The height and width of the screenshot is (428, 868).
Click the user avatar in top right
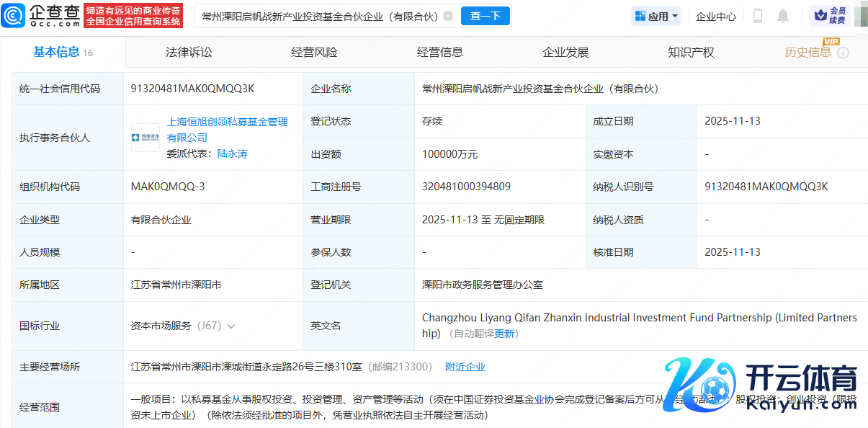pyautogui.click(x=860, y=16)
